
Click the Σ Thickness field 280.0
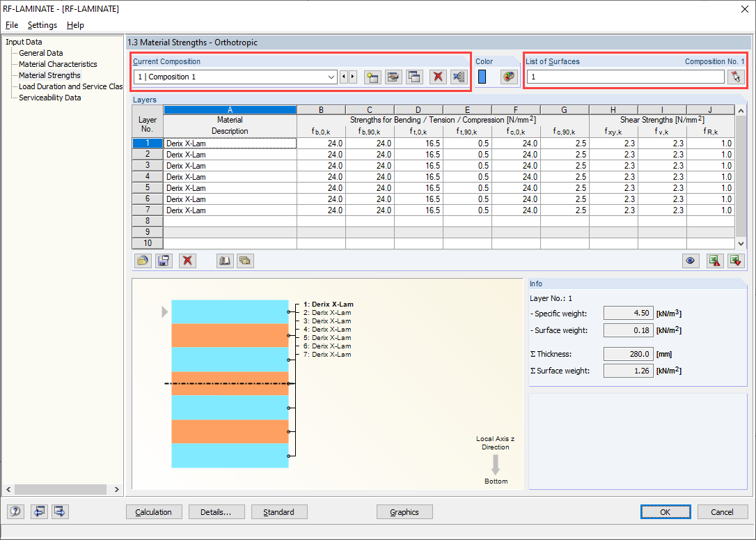pos(628,354)
